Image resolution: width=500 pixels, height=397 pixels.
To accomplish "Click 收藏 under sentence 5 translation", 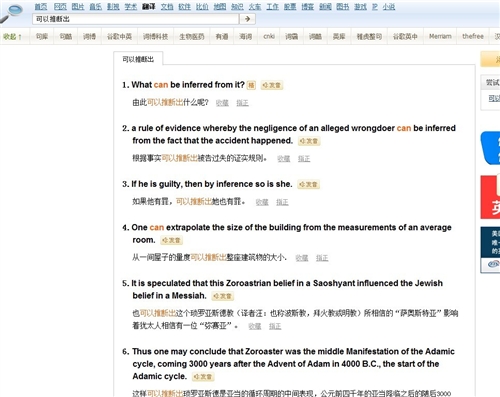I will (x=255, y=326).
